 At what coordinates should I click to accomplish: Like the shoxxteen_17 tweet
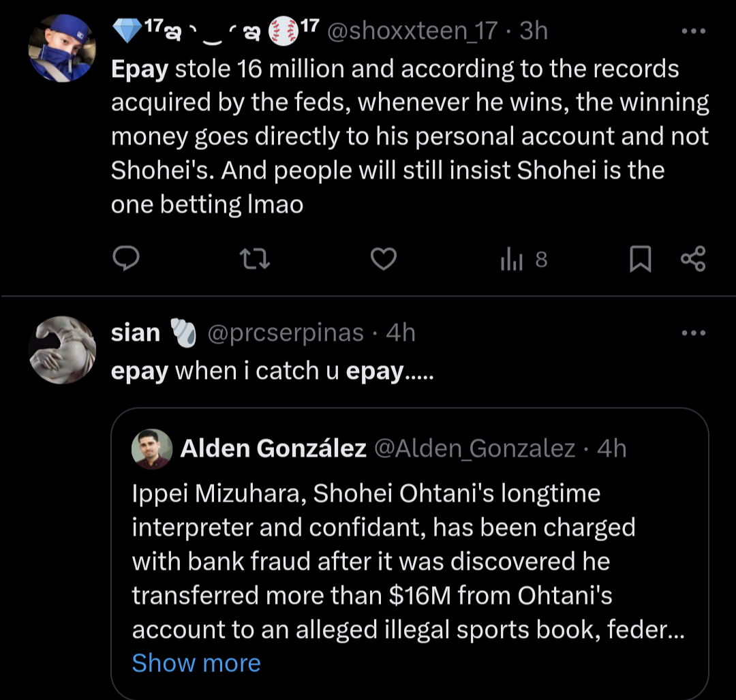[384, 259]
